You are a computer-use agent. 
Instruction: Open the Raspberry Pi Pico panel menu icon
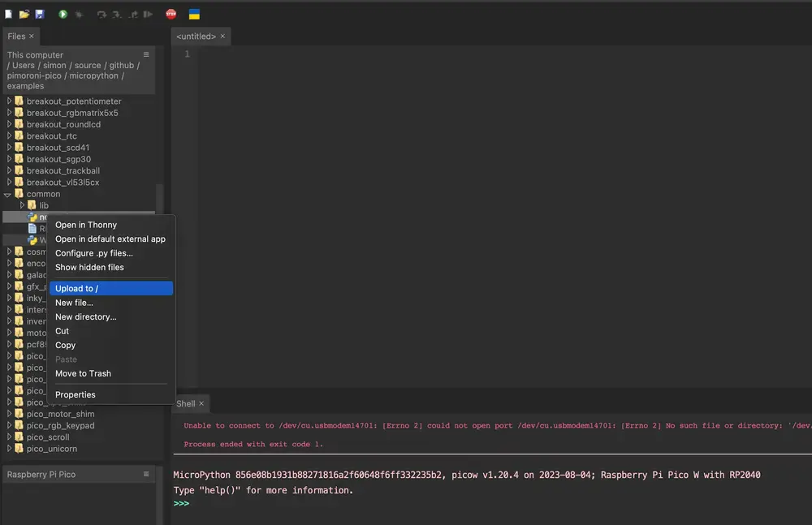[146, 474]
